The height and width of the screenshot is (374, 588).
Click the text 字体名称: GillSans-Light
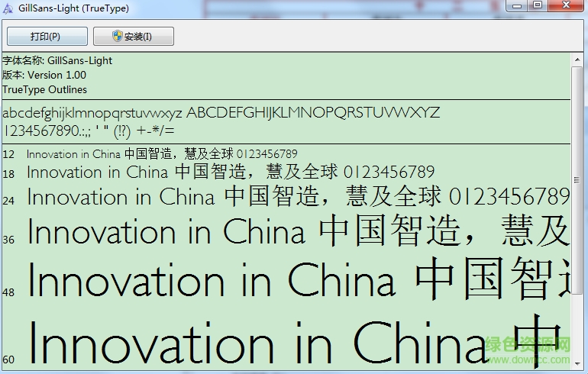[57, 60]
